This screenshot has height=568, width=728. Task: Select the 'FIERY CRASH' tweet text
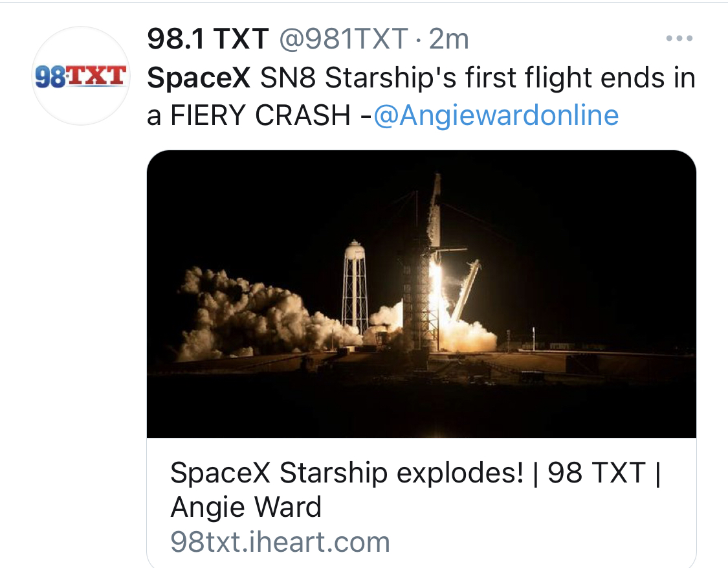point(261,115)
